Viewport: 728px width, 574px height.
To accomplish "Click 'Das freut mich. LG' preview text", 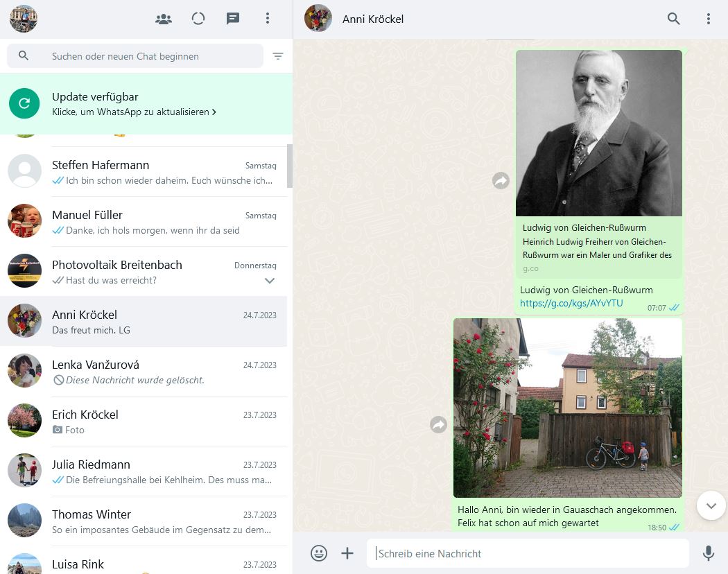I will (91, 330).
